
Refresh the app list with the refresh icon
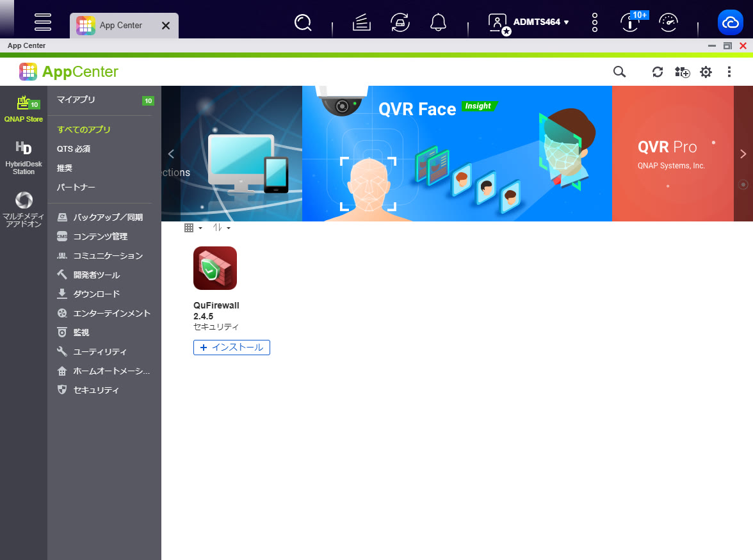click(x=658, y=72)
